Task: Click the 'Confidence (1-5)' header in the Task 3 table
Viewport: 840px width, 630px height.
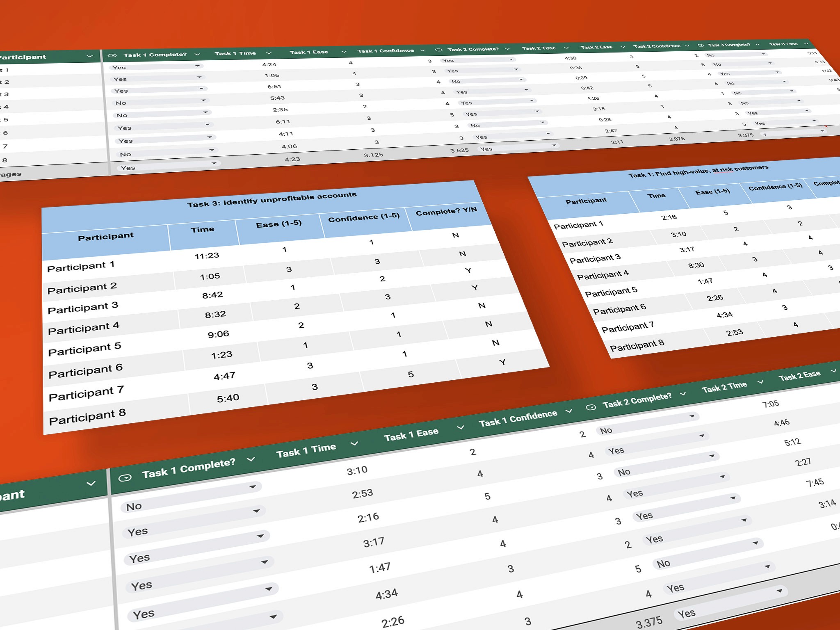Action: (363, 217)
